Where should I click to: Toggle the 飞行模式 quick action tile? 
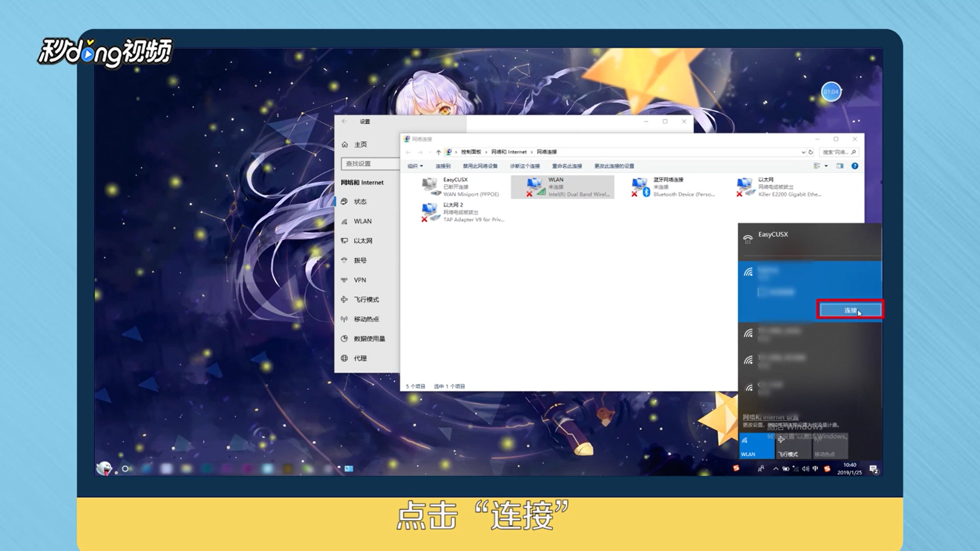point(793,446)
